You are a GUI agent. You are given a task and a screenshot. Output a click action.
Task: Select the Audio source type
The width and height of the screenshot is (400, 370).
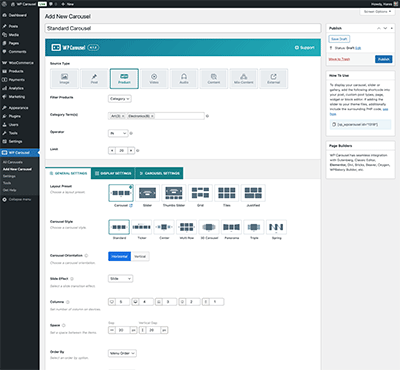pyautogui.click(x=184, y=79)
